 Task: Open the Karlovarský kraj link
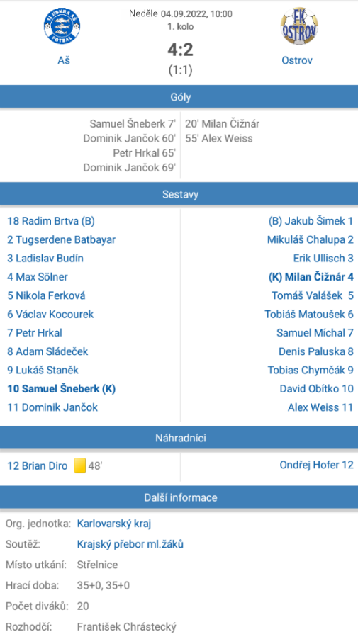click(x=114, y=524)
